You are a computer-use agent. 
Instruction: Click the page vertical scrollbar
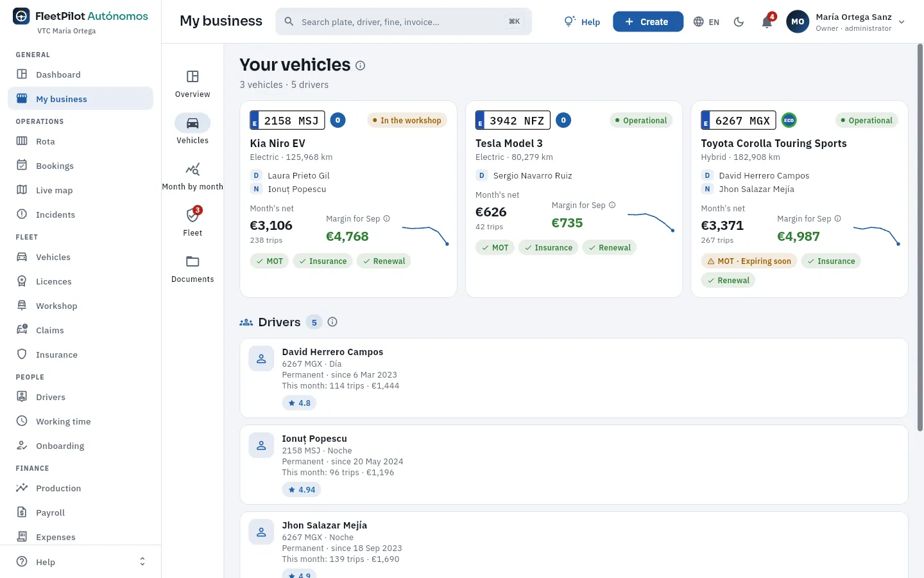pos(920,238)
